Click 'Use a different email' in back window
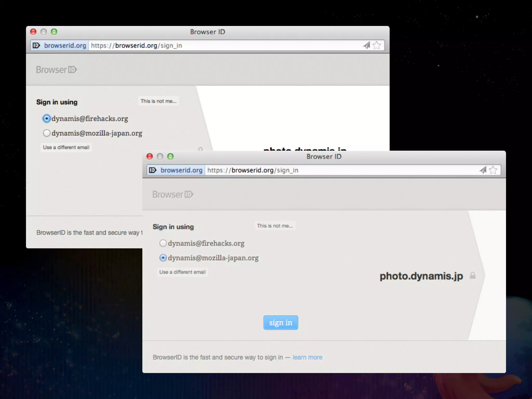This screenshot has height=399, width=532. 66,147
